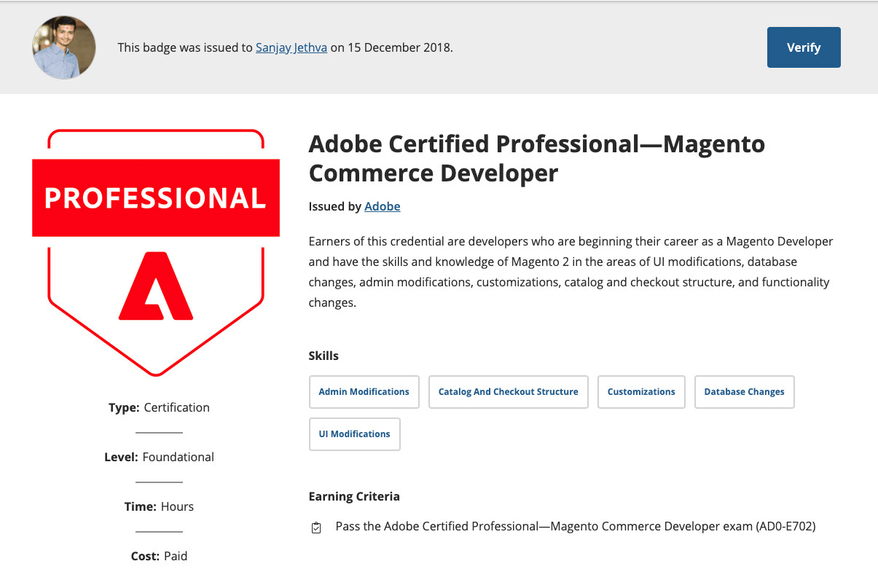Click the UI Modifications skill tag

click(x=354, y=434)
